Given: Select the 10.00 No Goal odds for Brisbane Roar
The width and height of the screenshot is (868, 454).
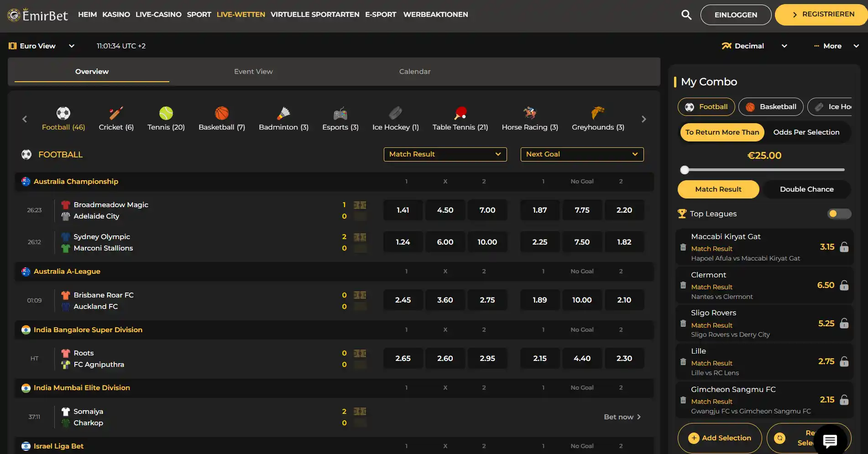Looking at the screenshot, I should [582, 300].
